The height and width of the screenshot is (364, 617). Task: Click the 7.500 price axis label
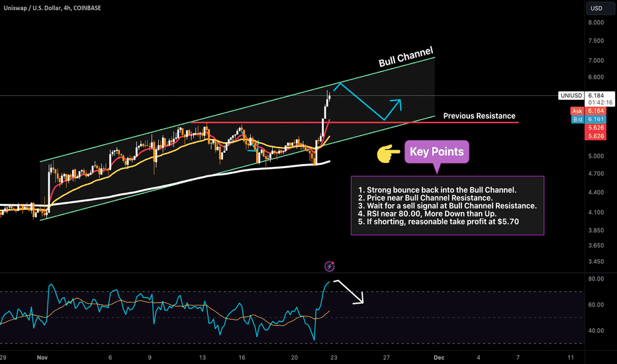(596, 41)
